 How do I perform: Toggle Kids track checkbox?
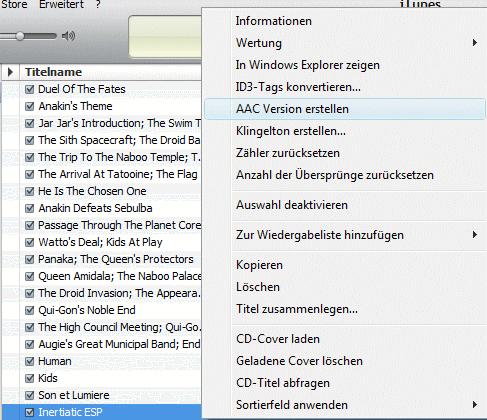[30, 378]
